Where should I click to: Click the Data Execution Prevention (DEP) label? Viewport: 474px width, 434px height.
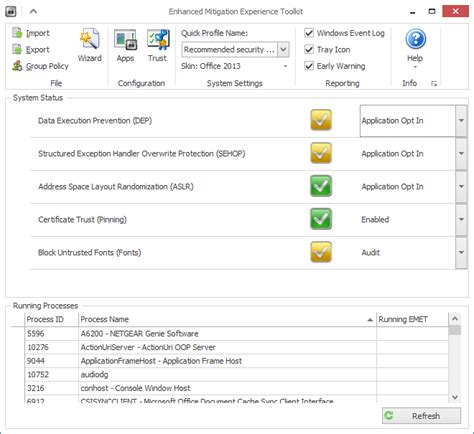95,121
